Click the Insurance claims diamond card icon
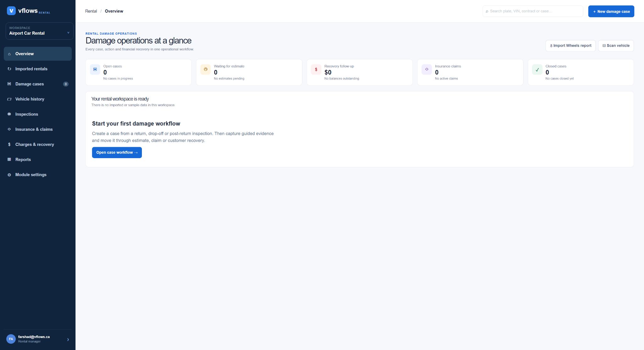This screenshot has height=350, width=644. point(427,69)
